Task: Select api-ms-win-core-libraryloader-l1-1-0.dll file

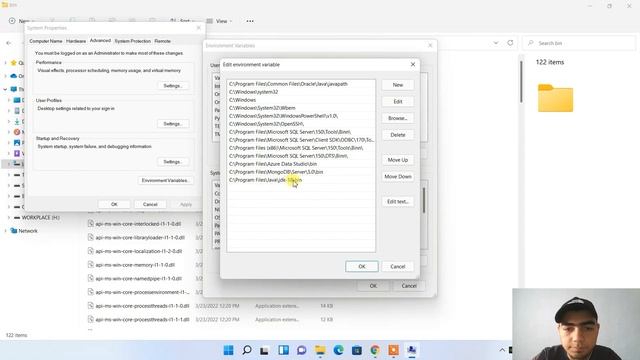Action: [140, 238]
